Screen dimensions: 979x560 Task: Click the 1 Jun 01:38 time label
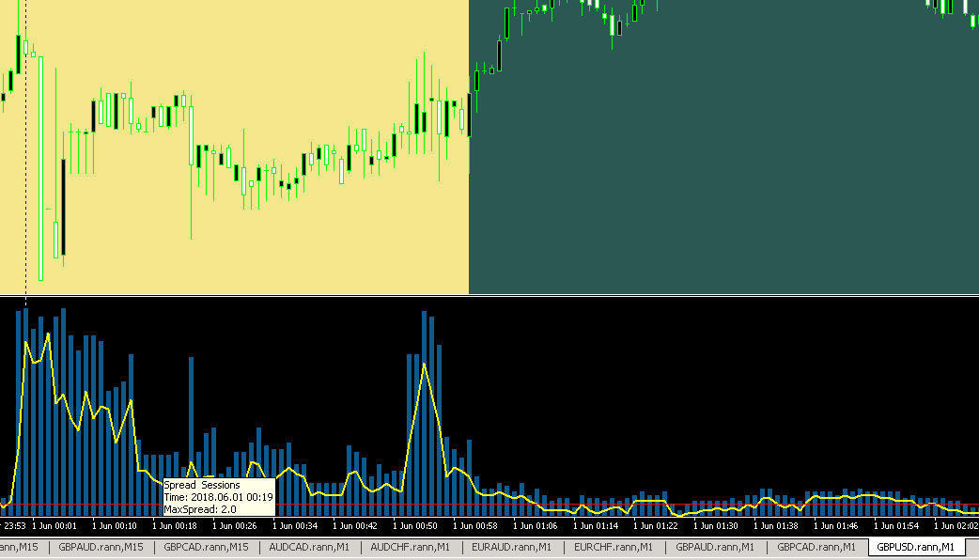[x=775, y=525]
